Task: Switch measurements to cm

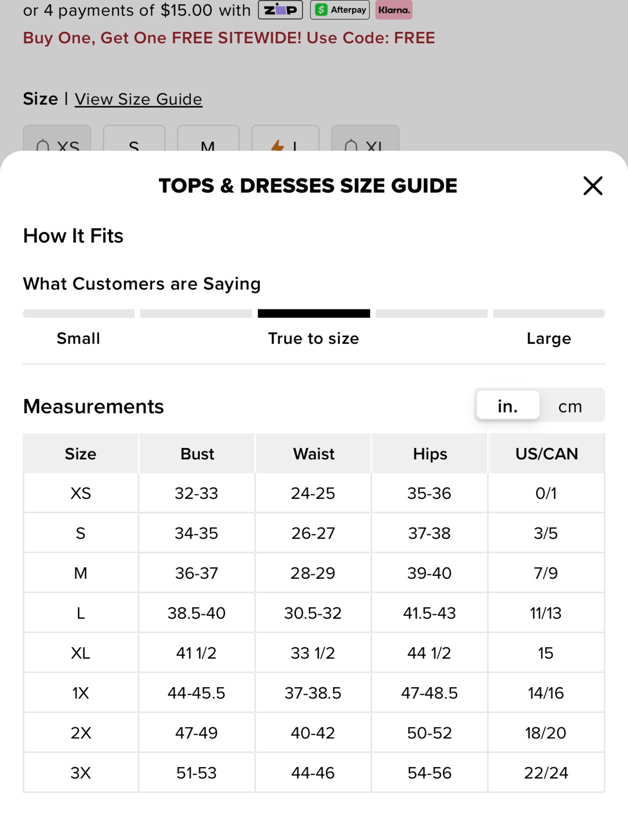Action: pyautogui.click(x=570, y=406)
